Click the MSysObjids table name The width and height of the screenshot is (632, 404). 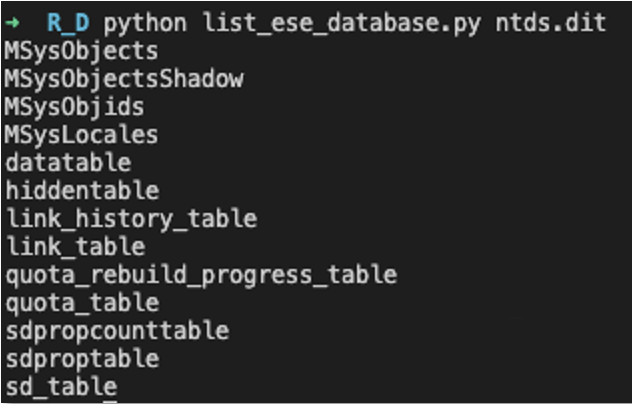tap(75, 107)
